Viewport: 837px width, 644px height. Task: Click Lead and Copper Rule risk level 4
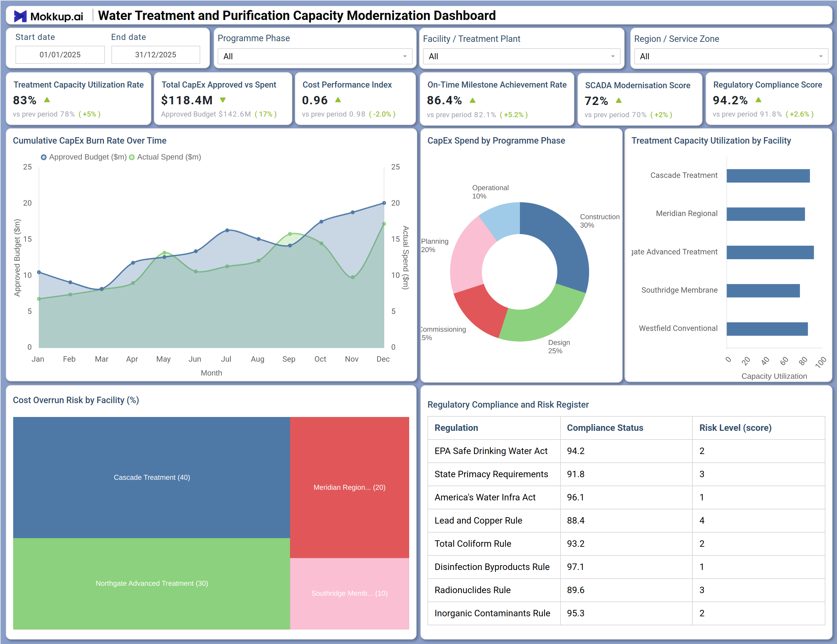click(x=702, y=521)
